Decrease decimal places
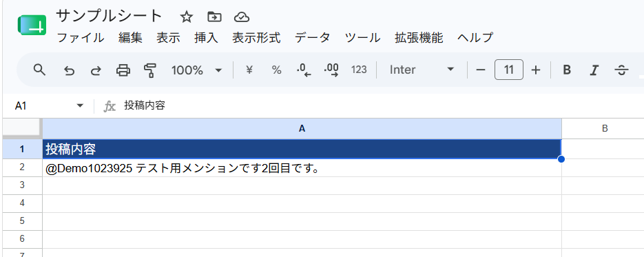This screenshot has height=257, width=644. [x=304, y=70]
